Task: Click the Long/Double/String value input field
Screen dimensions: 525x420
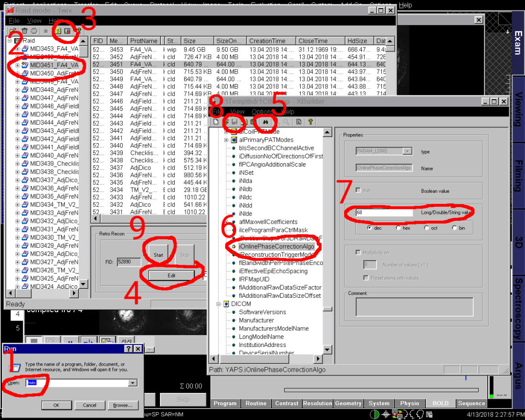Action: coord(384,212)
